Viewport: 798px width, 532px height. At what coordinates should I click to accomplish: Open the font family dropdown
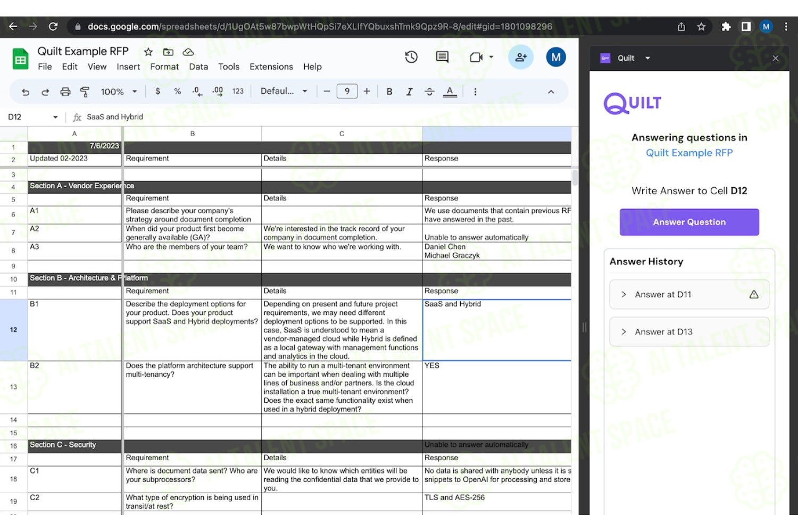[284, 92]
